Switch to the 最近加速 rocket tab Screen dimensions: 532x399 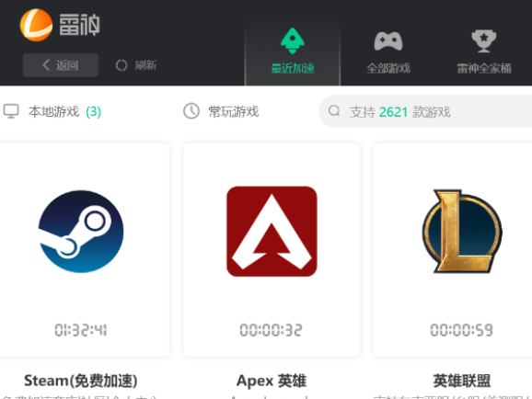[x=293, y=51]
